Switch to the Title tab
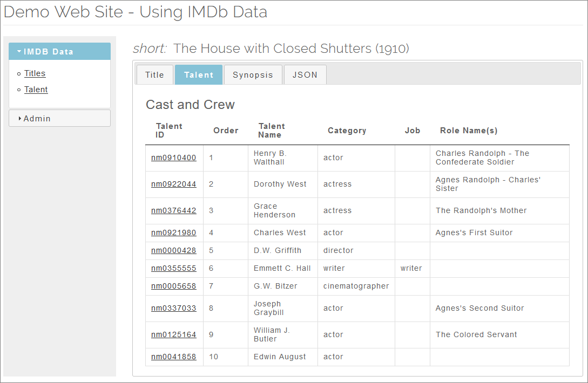 [155, 74]
